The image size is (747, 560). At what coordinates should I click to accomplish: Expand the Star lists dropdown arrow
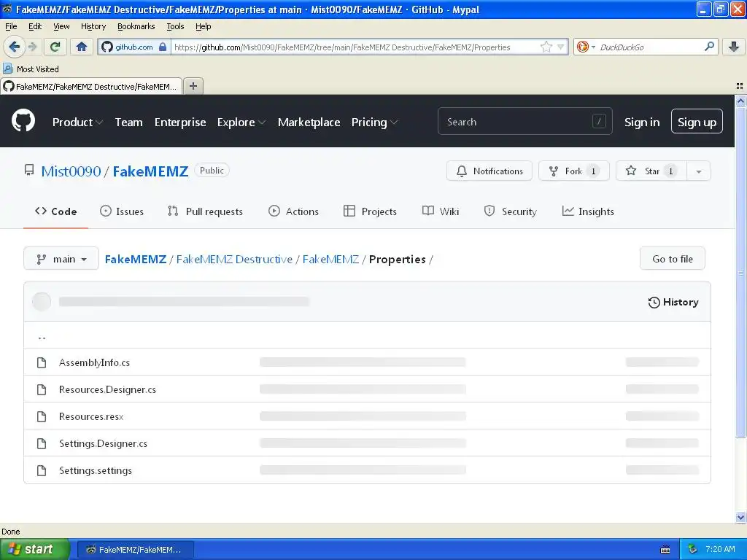pos(698,171)
